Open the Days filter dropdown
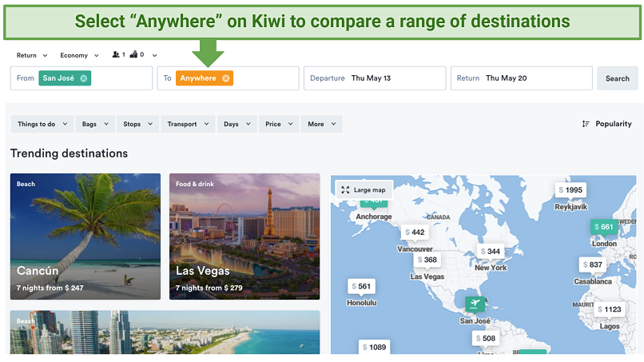This screenshot has width=644, height=362. point(237,124)
